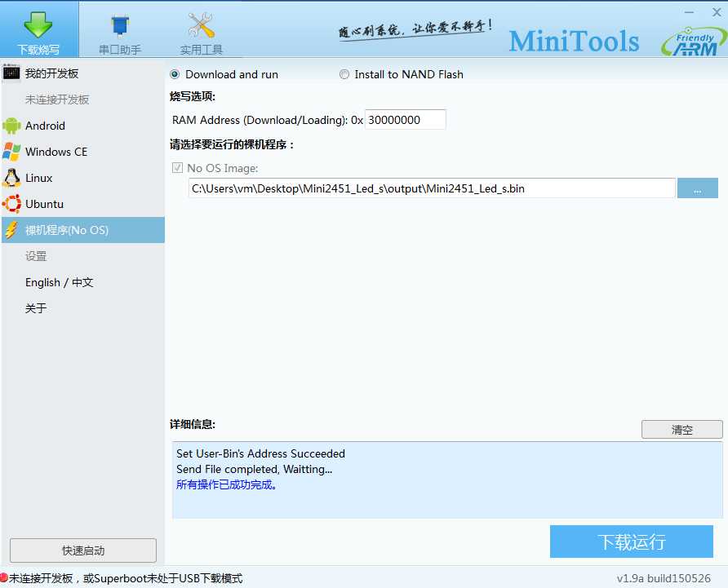
Task: Click the green download arrow icon
Action: [38, 24]
